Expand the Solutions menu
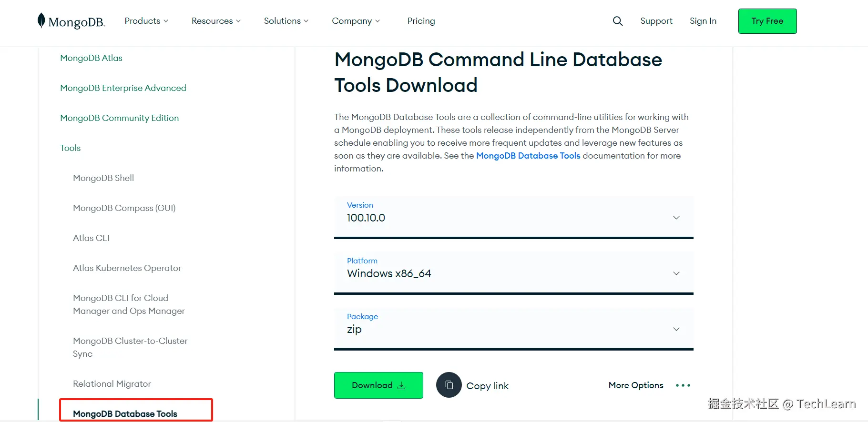The image size is (868, 422). (x=286, y=21)
